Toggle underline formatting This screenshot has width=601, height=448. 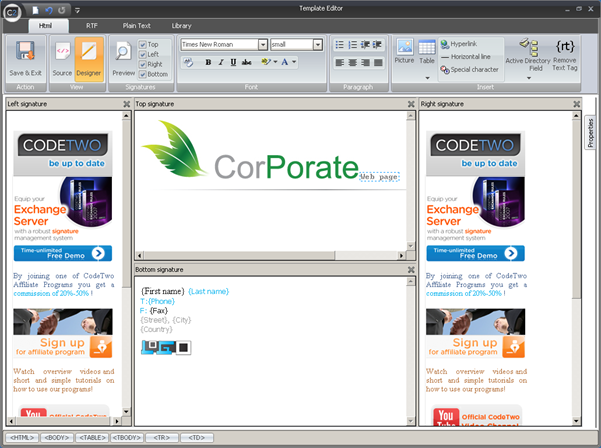(233, 62)
